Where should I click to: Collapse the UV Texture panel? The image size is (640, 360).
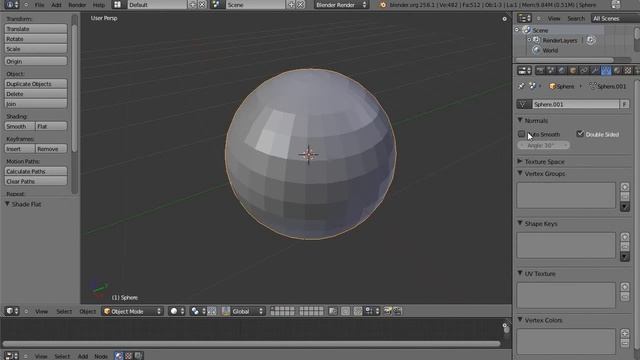click(520, 273)
